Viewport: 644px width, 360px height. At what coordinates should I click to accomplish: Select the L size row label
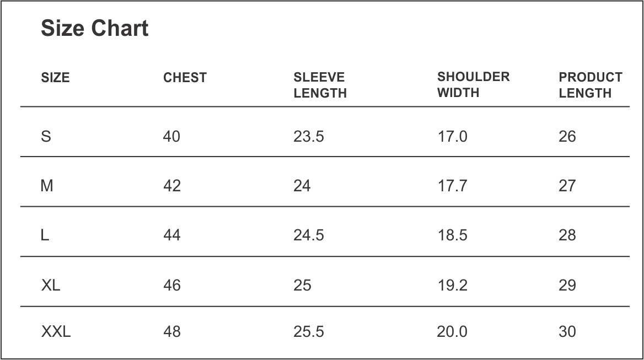coord(45,235)
